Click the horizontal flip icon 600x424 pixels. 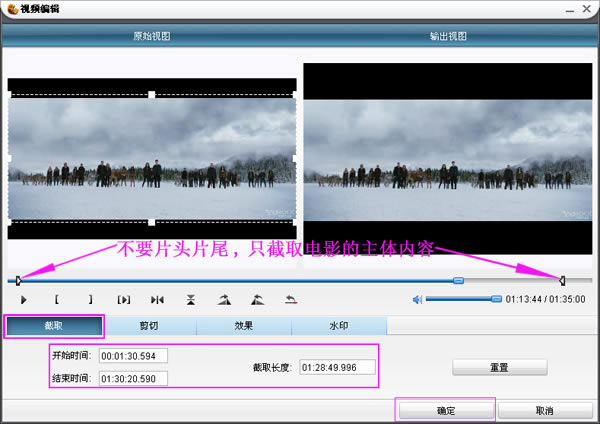click(157, 300)
